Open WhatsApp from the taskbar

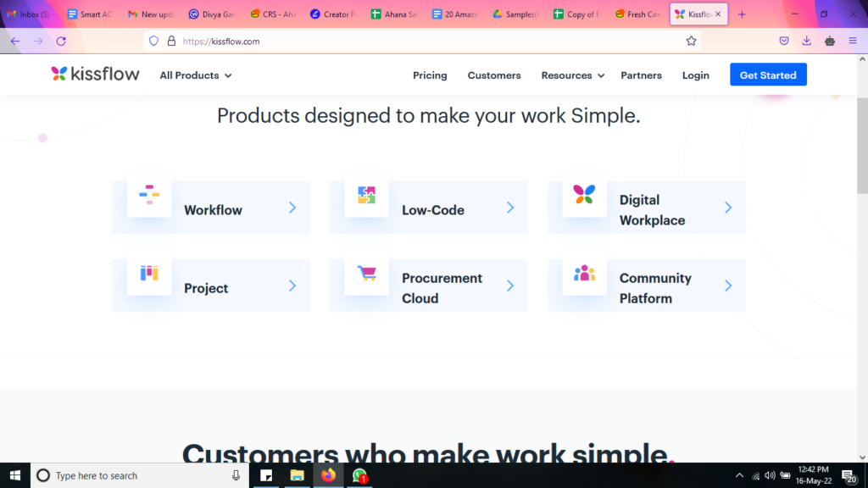[359, 475]
